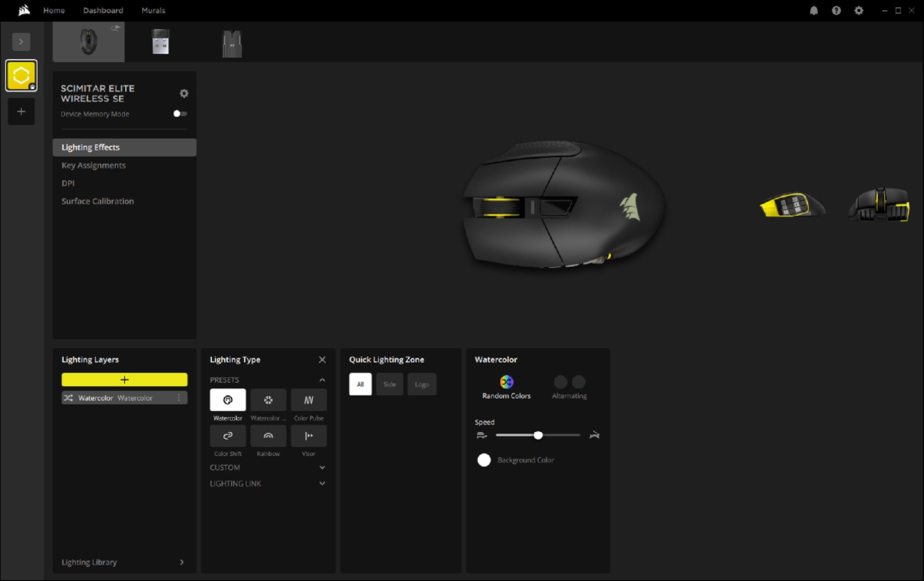Screen dimensions: 924x581
Task: Expand the LIGHTING LINK section
Action: (x=322, y=483)
